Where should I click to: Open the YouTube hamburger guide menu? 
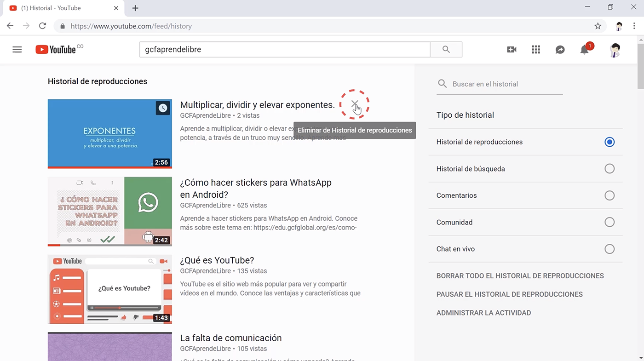(17, 50)
